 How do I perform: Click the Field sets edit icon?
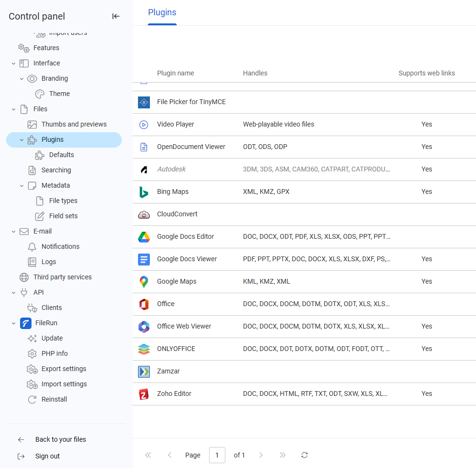[40, 216]
